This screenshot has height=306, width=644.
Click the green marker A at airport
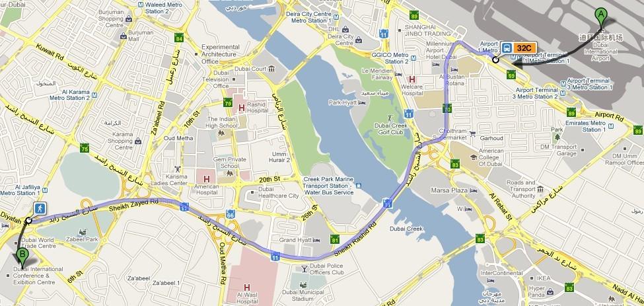[x=601, y=18]
